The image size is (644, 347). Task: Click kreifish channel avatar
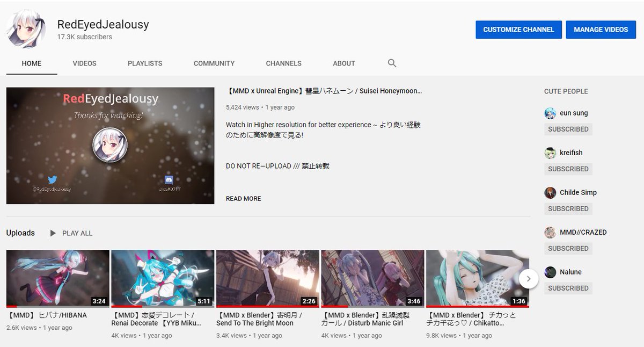coord(550,153)
